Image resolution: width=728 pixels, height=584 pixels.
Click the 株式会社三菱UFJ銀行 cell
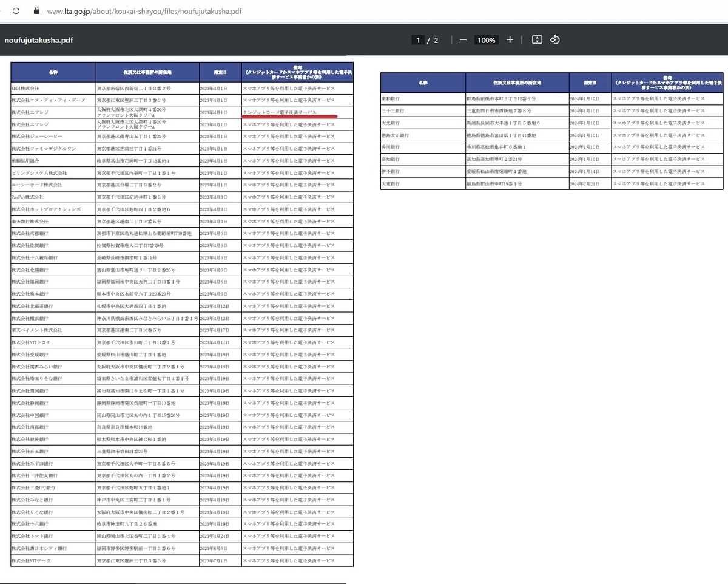coord(53,487)
